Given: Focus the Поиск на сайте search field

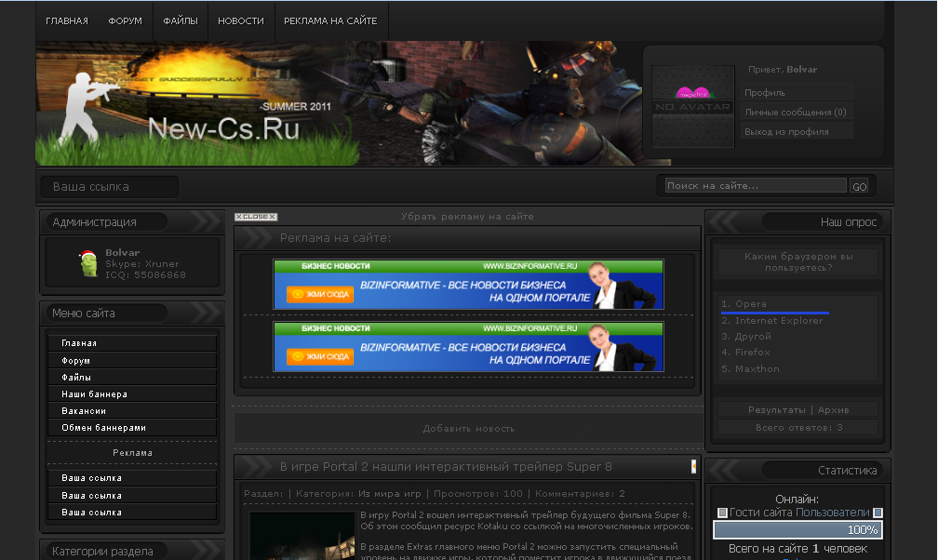Looking at the screenshot, I should 757,185.
